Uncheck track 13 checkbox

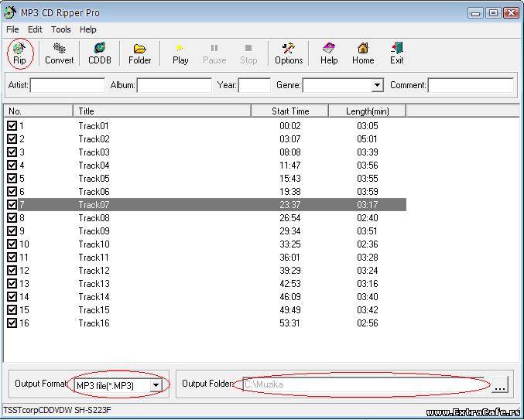point(12,283)
